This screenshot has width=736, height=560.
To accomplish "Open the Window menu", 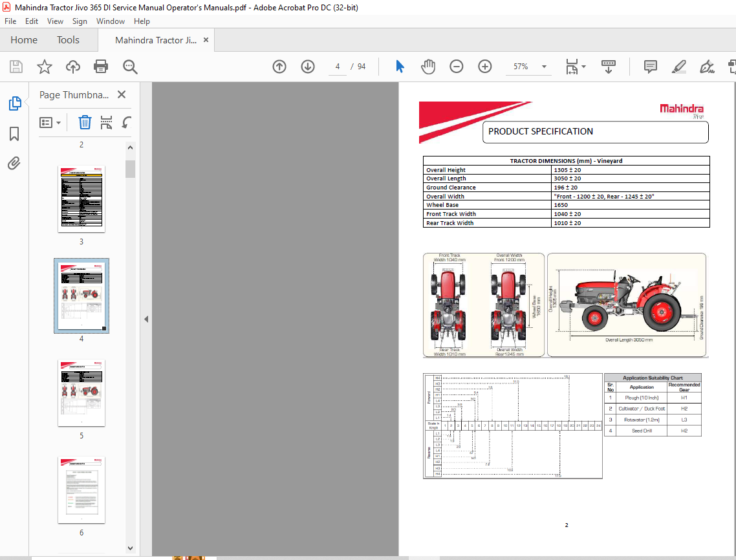I will [x=111, y=21].
